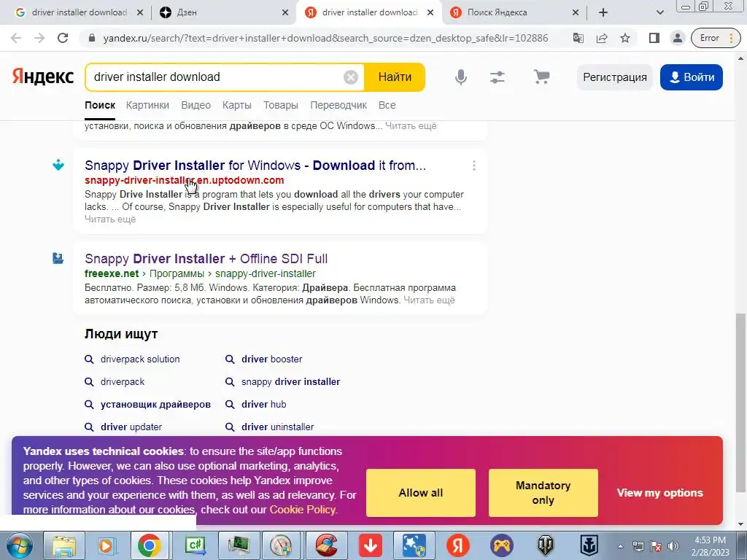
Task: Switch to the Картинки search tab
Action: click(147, 105)
